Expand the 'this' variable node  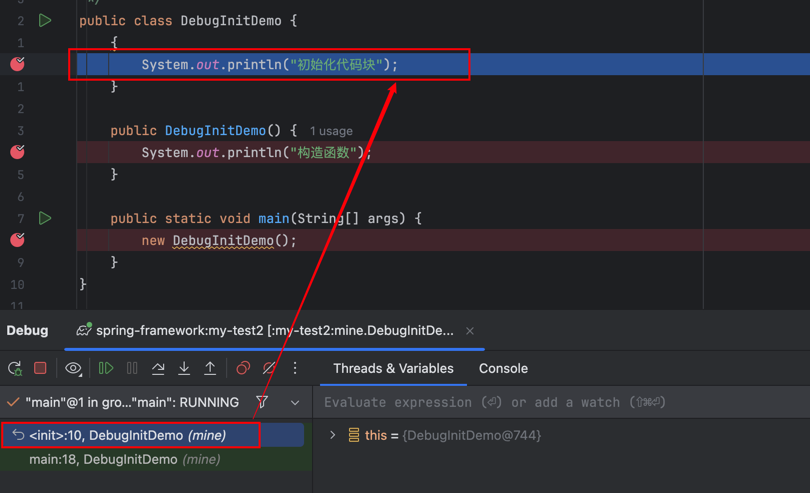333,435
